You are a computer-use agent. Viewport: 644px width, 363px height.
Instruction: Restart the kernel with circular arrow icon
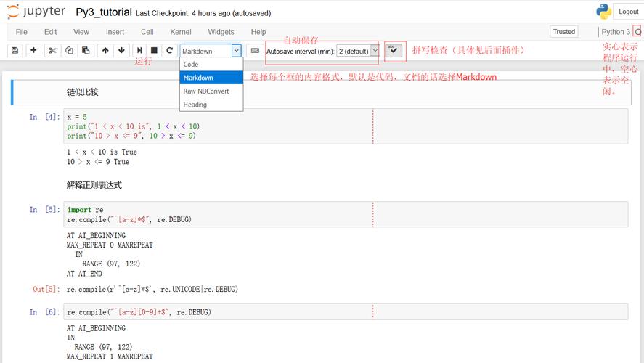click(170, 51)
